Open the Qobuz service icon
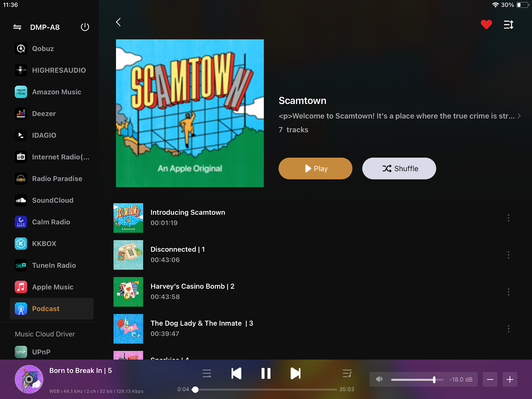This screenshot has height=399, width=532. tap(21, 49)
